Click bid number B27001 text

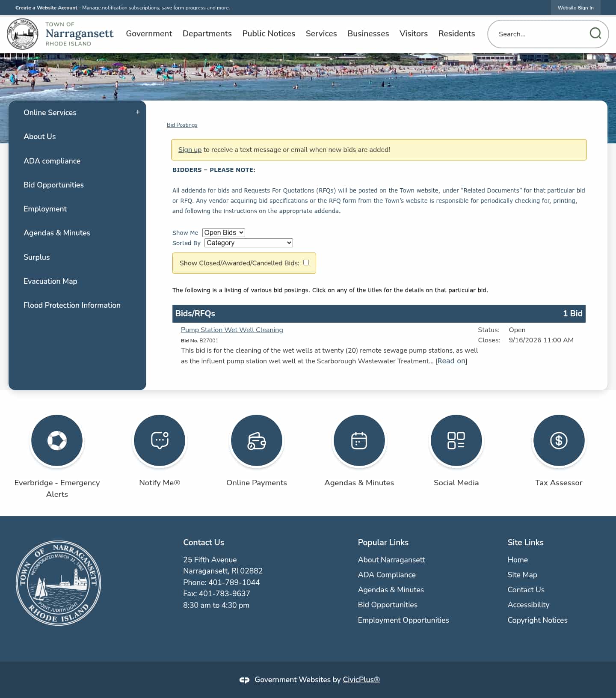209,341
